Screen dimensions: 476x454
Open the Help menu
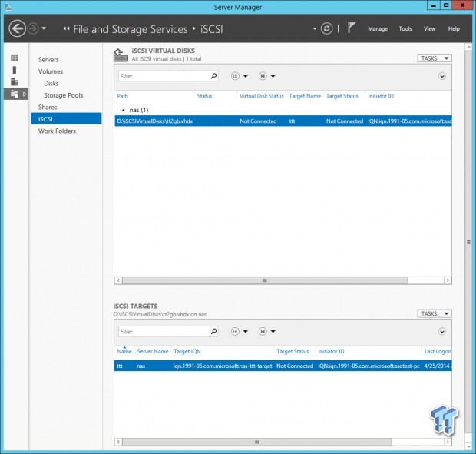click(x=454, y=29)
